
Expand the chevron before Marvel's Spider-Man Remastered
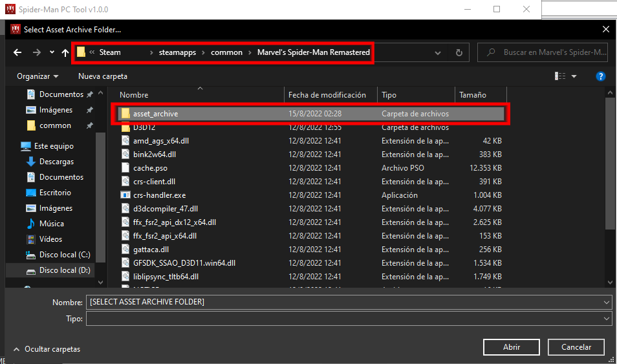pos(250,52)
